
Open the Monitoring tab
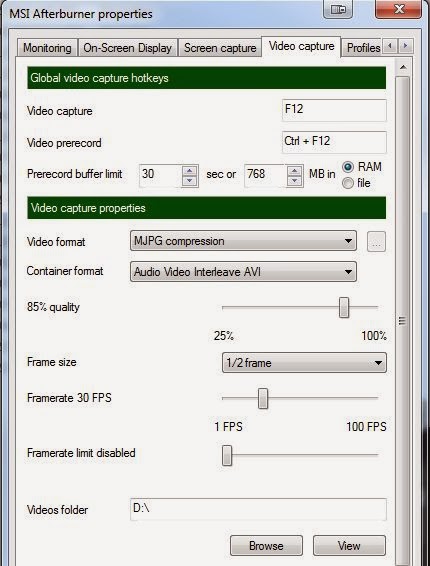point(47,48)
